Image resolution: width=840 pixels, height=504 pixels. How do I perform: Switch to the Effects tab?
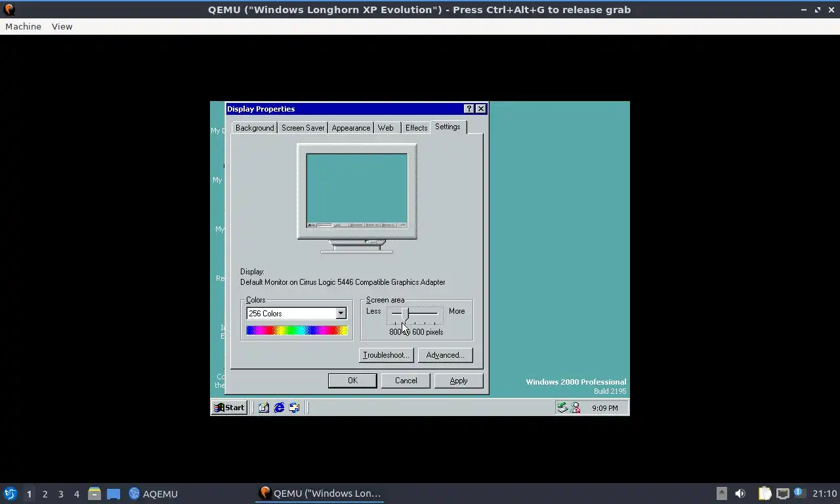click(416, 128)
